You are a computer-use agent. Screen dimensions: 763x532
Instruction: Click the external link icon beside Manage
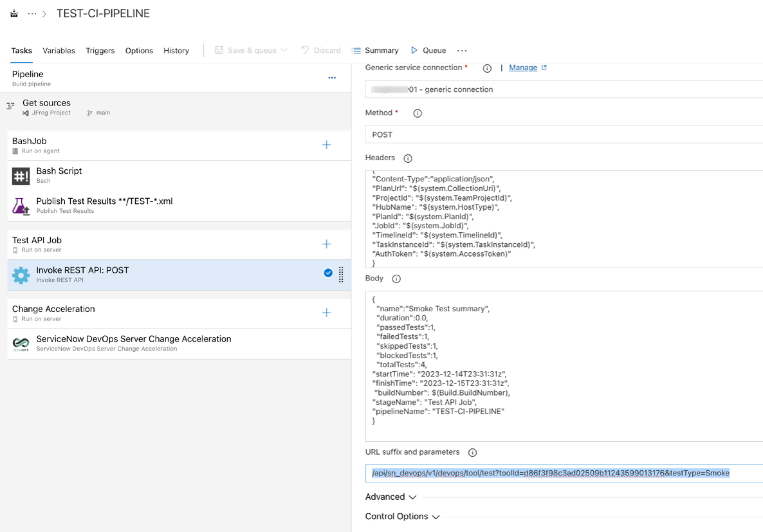[544, 68]
